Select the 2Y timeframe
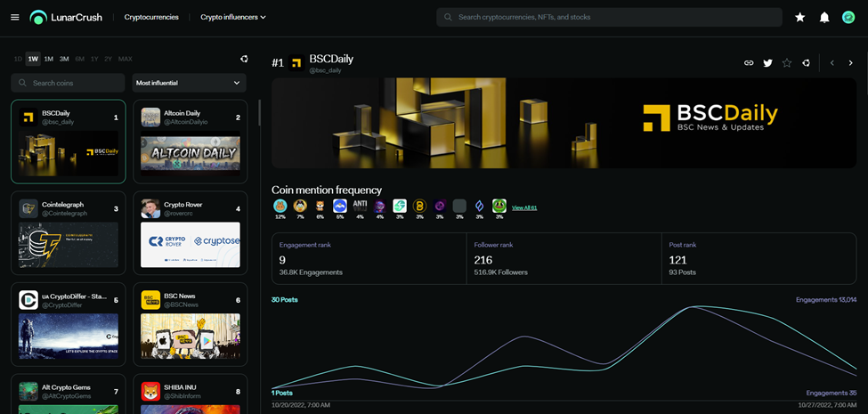Image resolution: width=868 pixels, height=414 pixels. pos(108,59)
